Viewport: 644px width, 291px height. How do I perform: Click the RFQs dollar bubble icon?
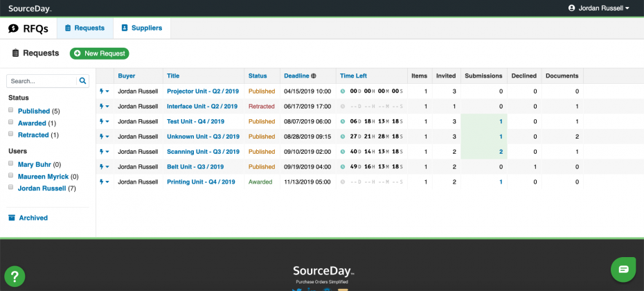pos(13,28)
